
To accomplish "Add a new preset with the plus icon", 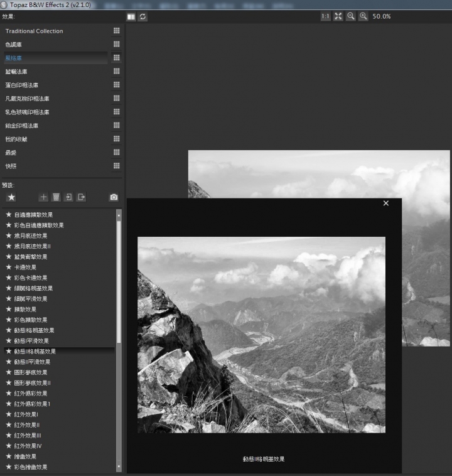I will pos(43,197).
